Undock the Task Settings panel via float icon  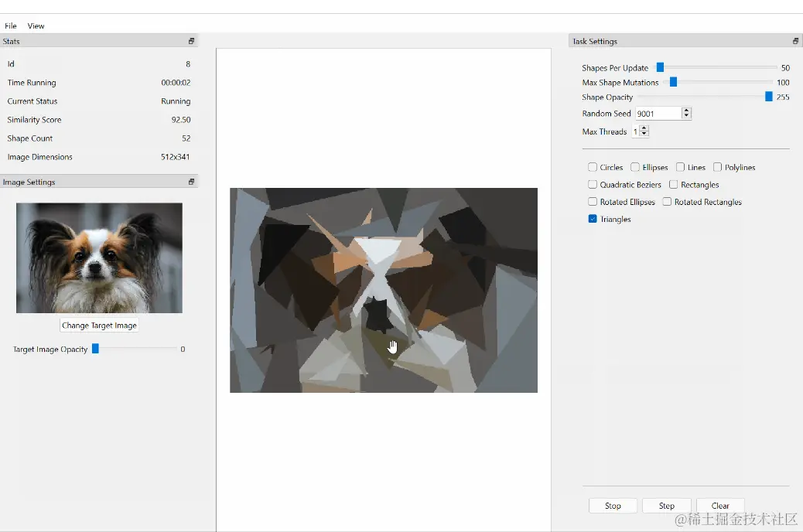coord(794,41)
